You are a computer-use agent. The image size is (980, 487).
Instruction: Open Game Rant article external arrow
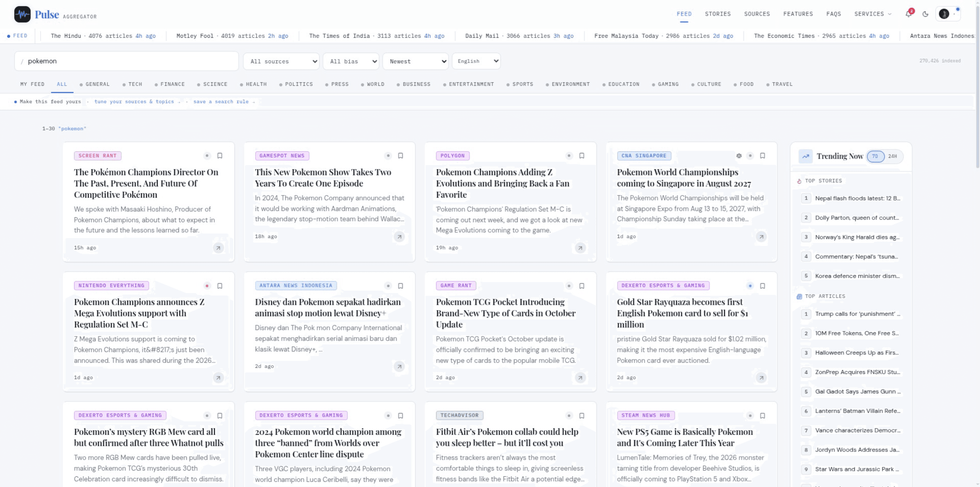(580, 378)
